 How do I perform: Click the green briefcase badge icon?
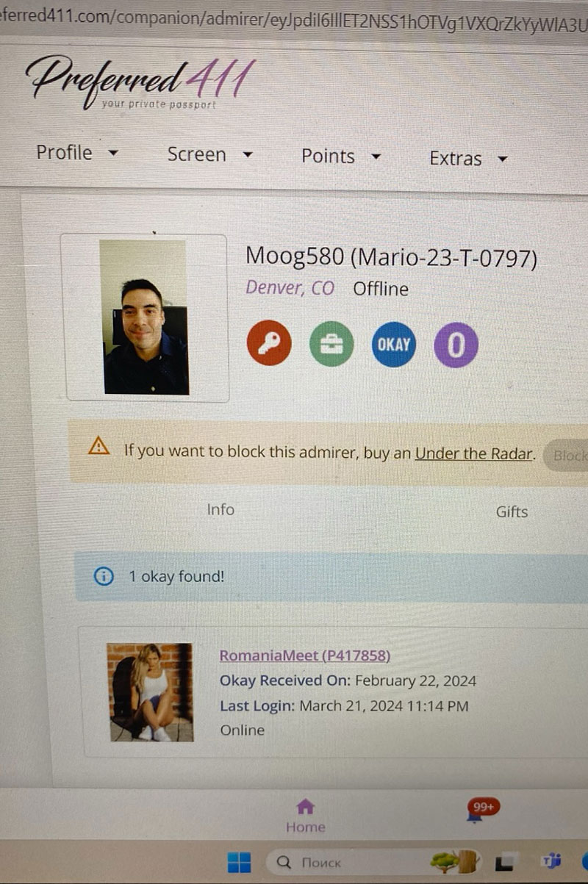pyautogui.click(x=331, y=345)
